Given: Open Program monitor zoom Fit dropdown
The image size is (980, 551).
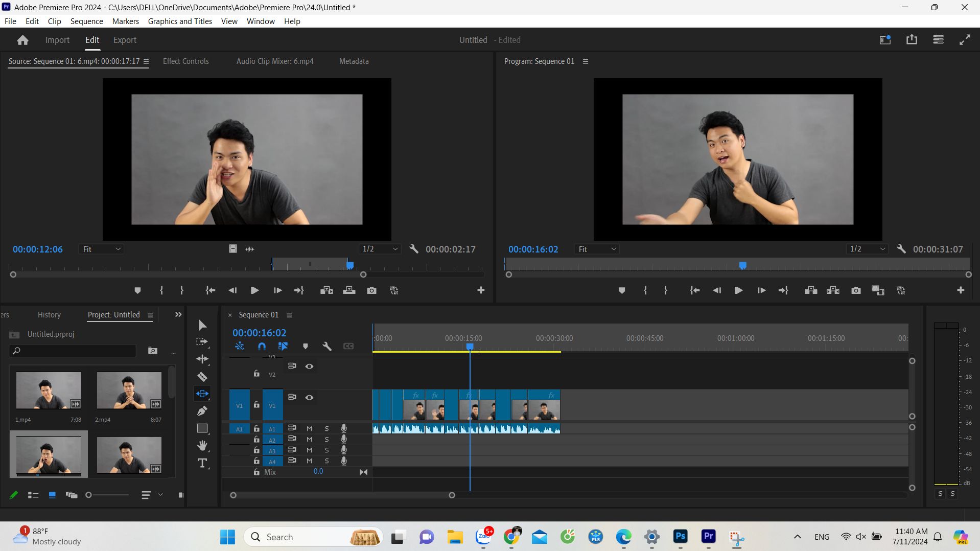Looking at the screenshot, I should 597,249.
